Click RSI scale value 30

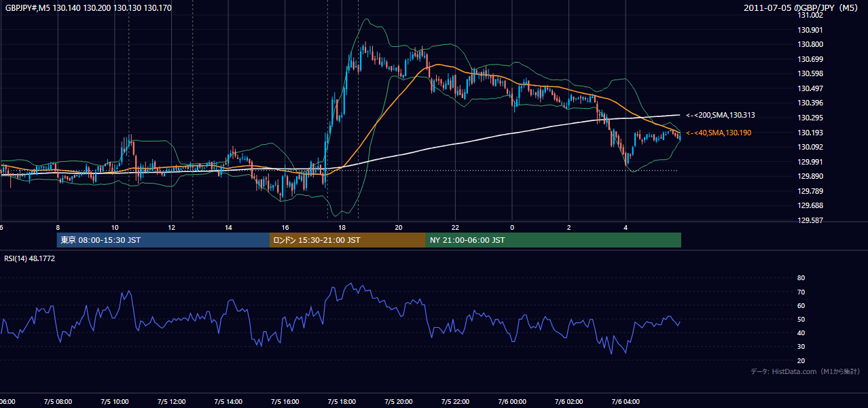(801, 346)
